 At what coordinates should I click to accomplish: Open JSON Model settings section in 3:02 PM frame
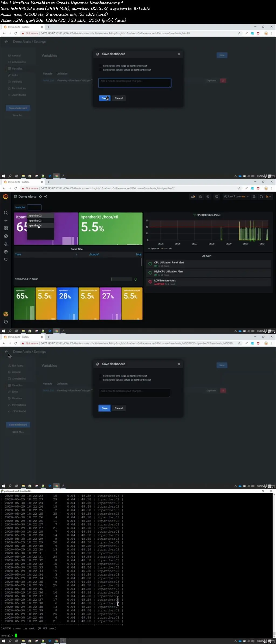pos(19,411)
